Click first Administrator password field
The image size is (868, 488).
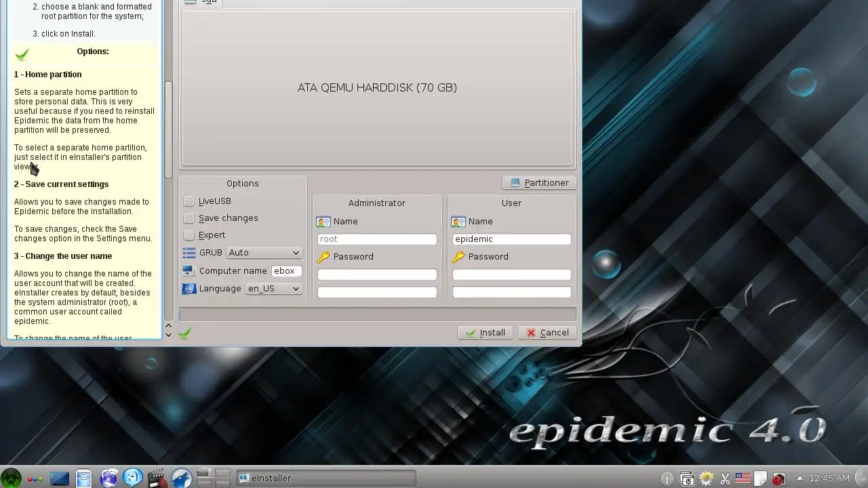[377, 274]
